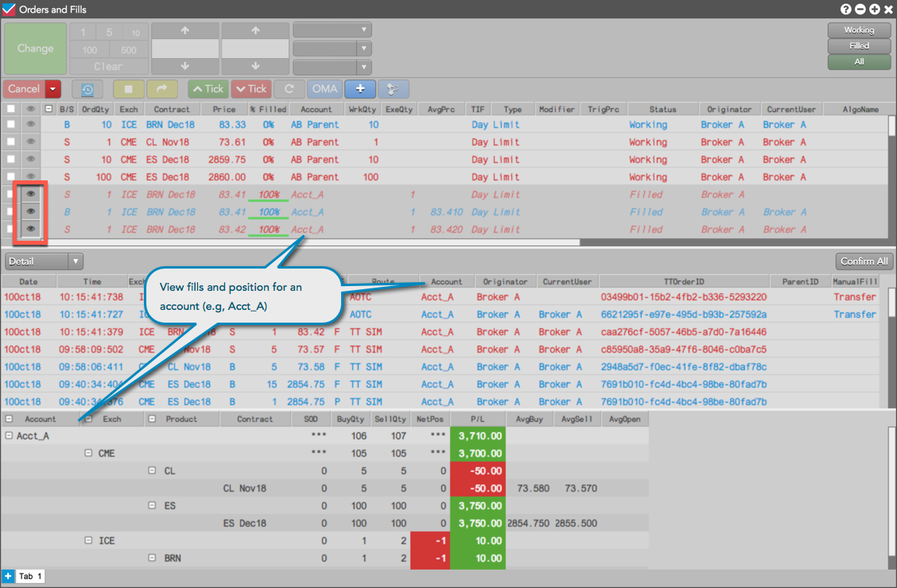897x588 pixels.
Task: Open the Detail dropdown
Action: [x=44, y=261]
